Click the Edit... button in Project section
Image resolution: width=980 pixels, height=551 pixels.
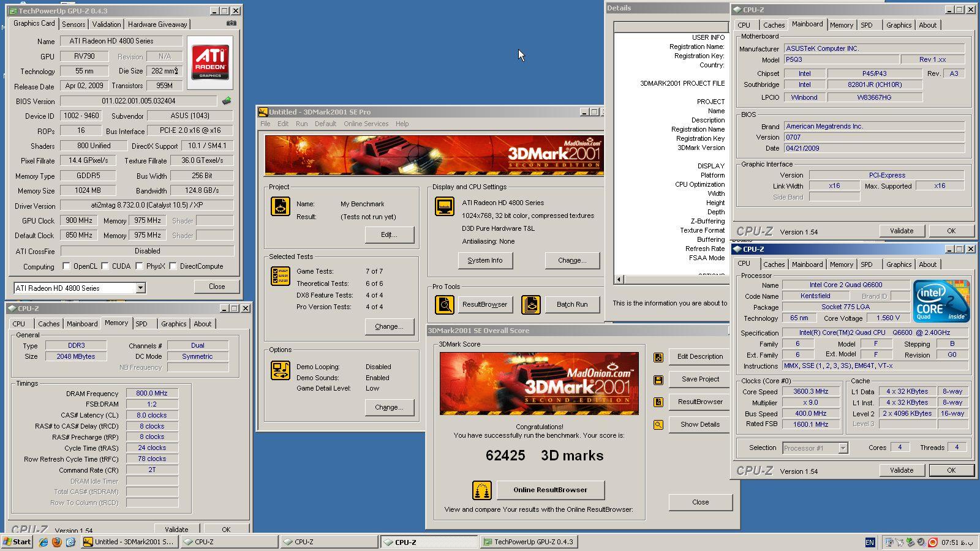coord(389,234)
